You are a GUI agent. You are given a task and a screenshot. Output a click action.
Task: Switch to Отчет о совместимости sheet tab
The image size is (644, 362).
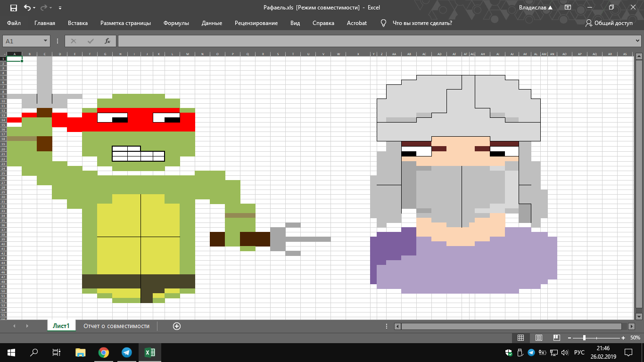(x=116, y=326)
